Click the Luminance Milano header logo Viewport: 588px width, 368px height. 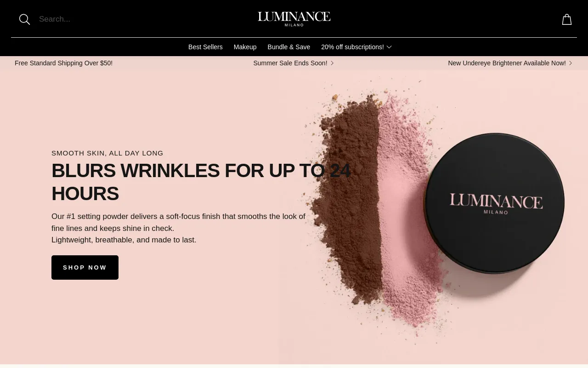[x=294, y=19]
